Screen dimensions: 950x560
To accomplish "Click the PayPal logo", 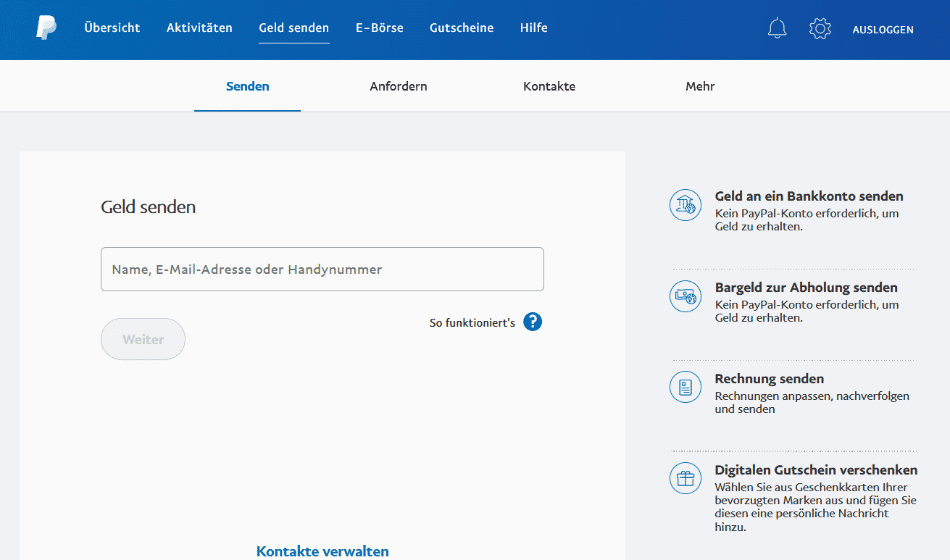I will coord(46,28).
